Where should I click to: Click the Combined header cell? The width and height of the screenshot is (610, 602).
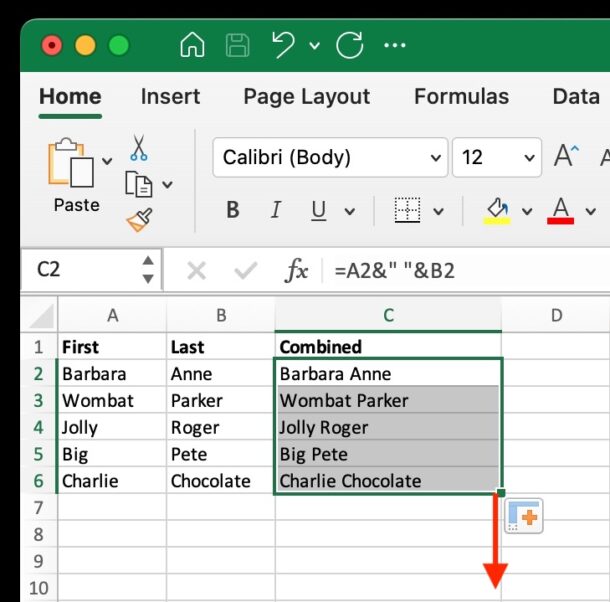pos(388,347)
